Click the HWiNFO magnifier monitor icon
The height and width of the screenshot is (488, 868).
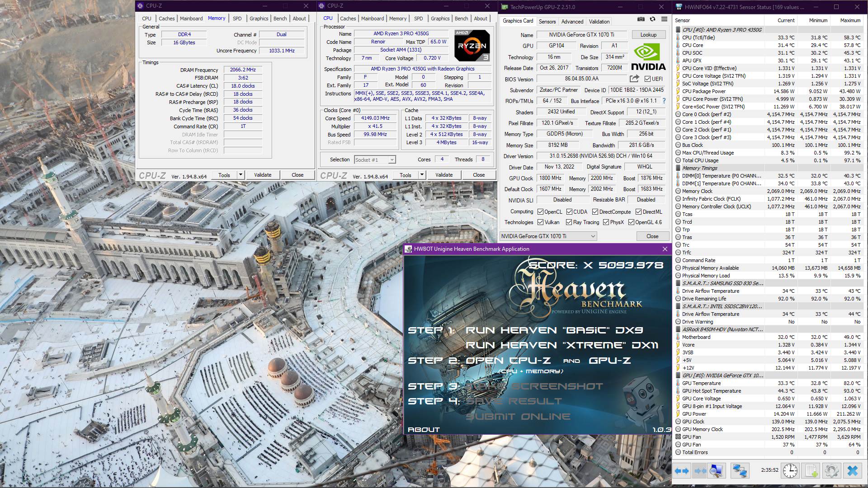717,471
